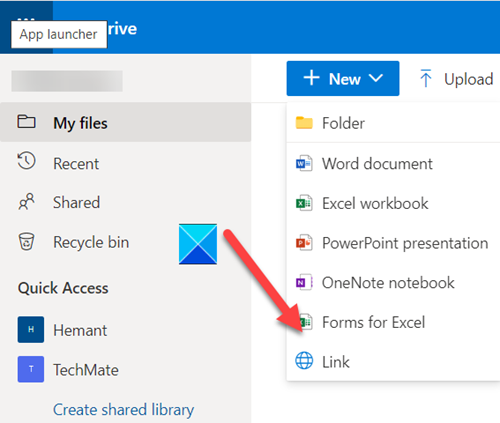
Task: Open the App launcher waffle icon
Action: pos(26,27)
